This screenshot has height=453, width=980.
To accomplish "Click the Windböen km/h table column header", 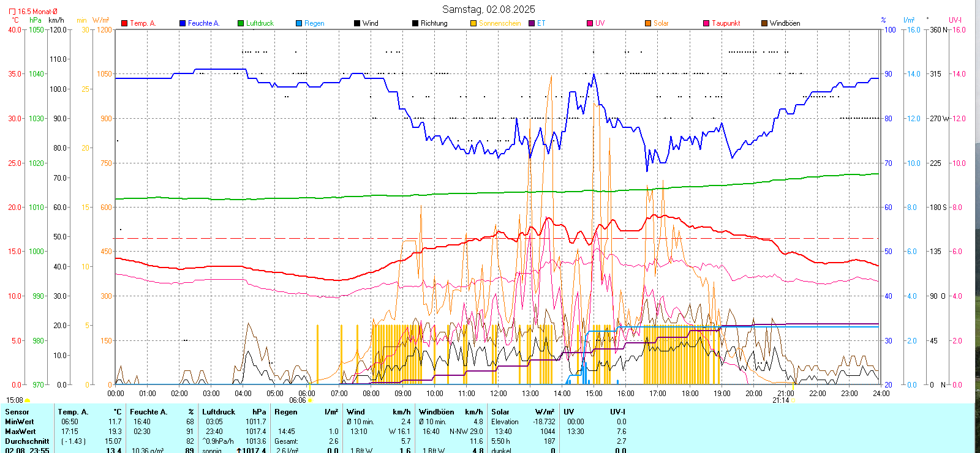I will click(451, 412).
